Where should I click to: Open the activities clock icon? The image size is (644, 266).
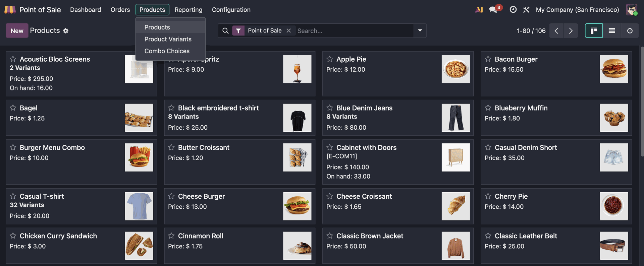(x=513, y=10)
